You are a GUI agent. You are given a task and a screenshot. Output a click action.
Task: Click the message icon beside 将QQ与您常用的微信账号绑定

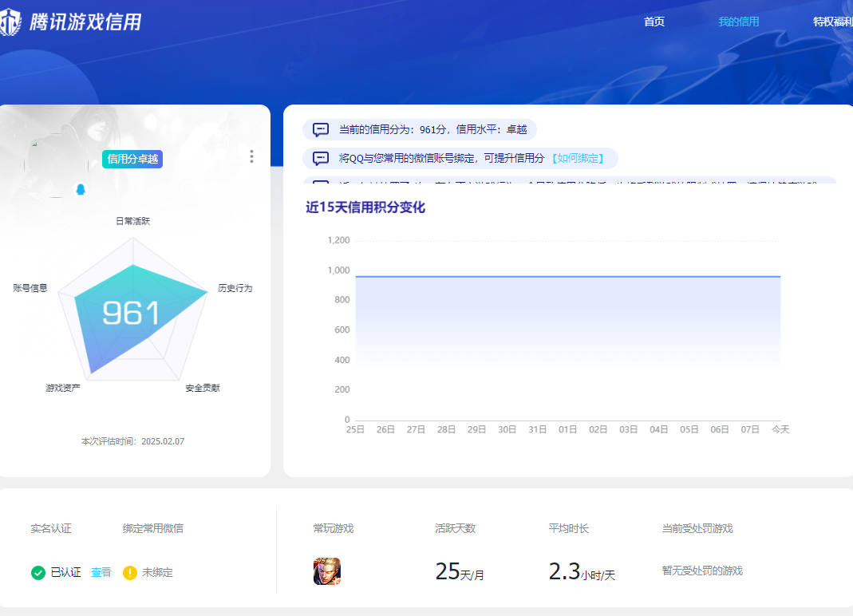321,158
